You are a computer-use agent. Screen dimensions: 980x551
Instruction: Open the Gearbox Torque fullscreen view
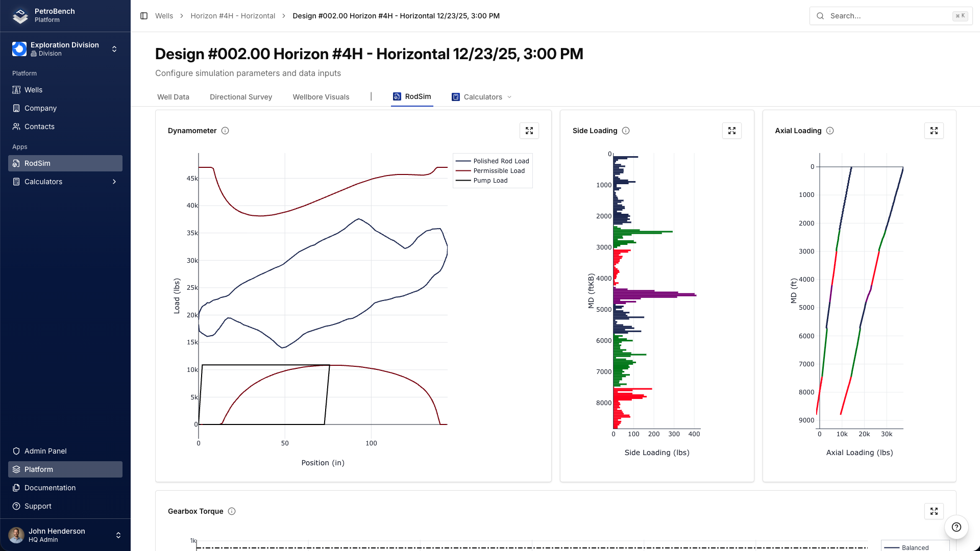(x=934, y=511)
